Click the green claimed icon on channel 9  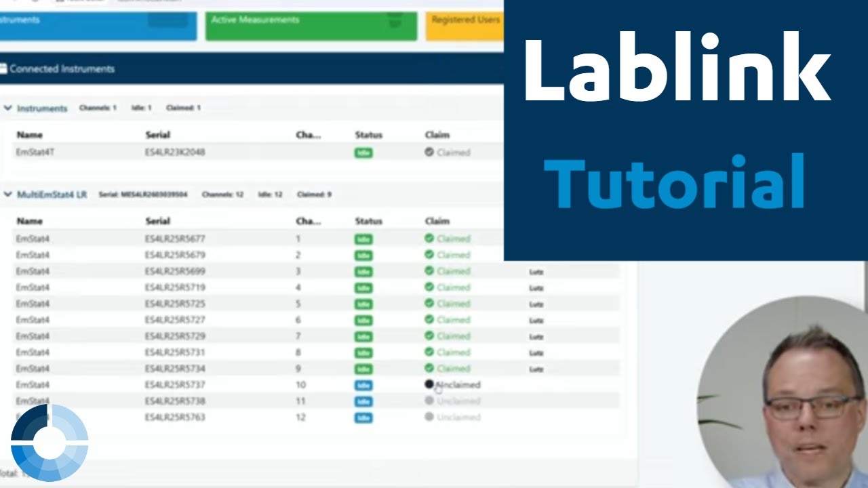tap(429, 369)
